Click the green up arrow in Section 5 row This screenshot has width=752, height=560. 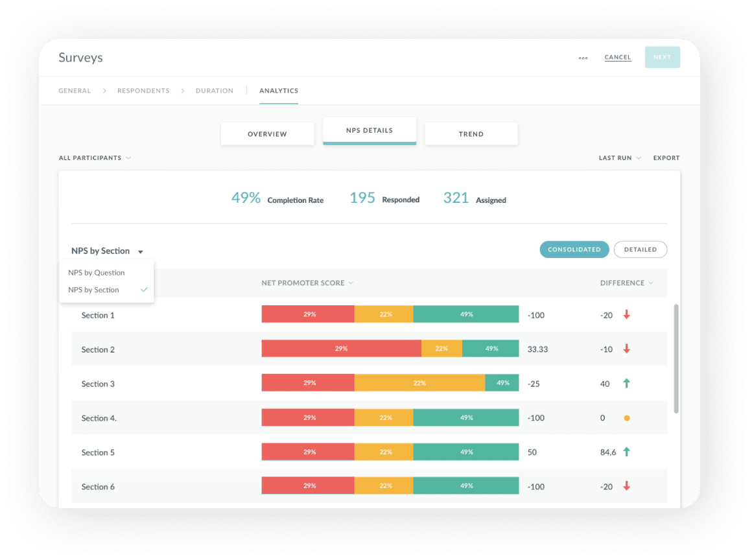click(x=626, y=452)
